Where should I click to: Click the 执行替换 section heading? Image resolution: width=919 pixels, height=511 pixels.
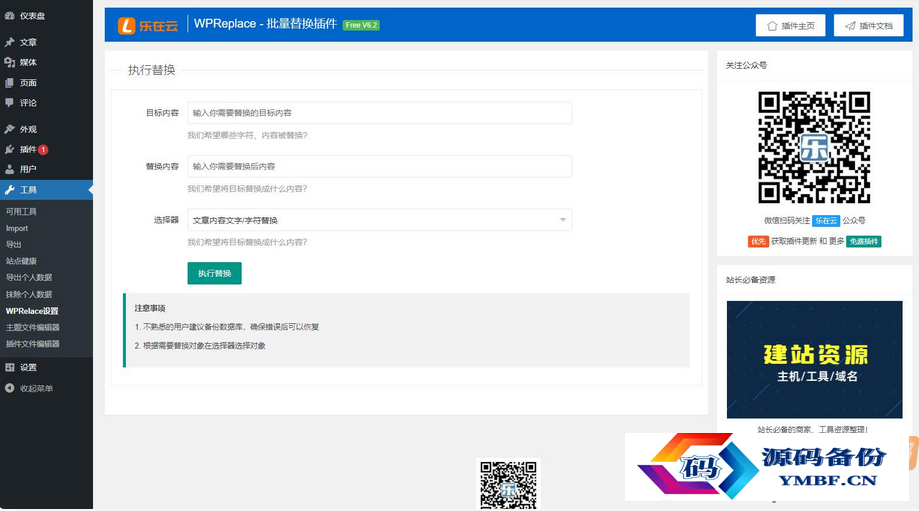point(152,70)
